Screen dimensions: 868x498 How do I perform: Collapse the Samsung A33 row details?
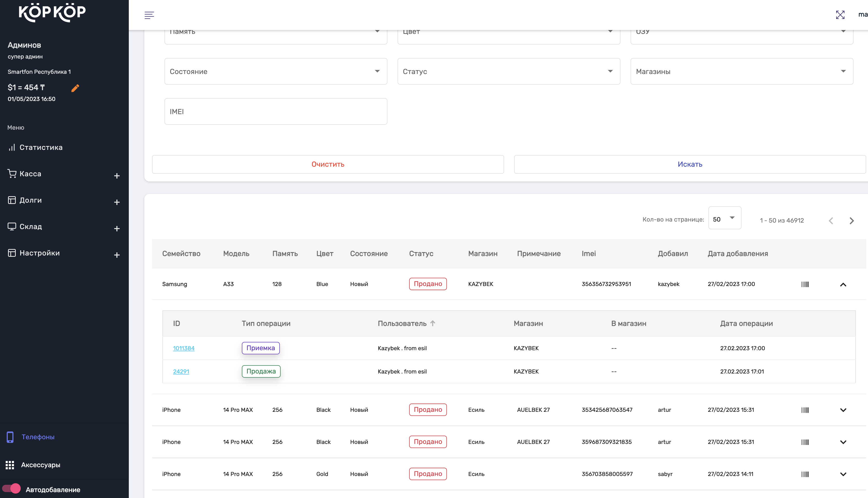[843, 284]
